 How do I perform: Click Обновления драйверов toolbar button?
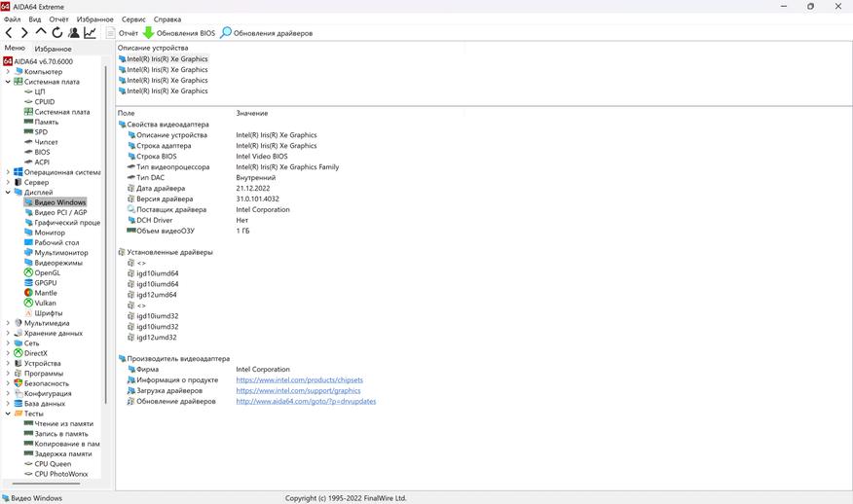tap(266, 33)
